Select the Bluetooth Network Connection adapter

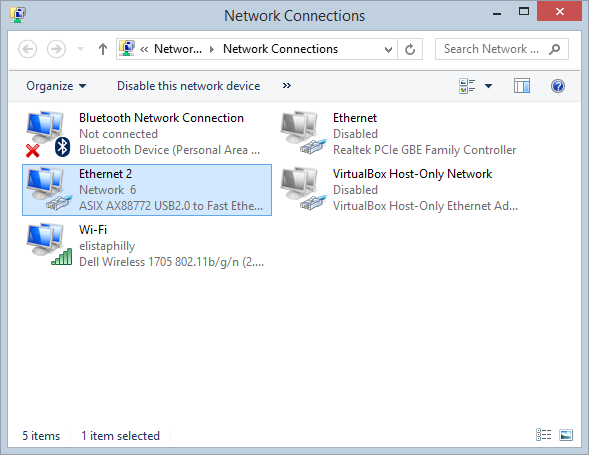(x=147, y=134)
